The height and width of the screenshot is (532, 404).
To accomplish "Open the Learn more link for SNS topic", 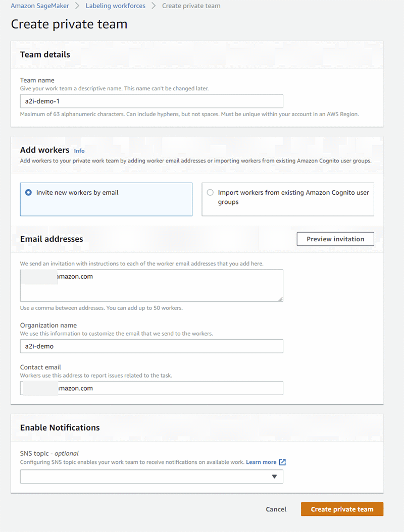I will click(261, 462).
